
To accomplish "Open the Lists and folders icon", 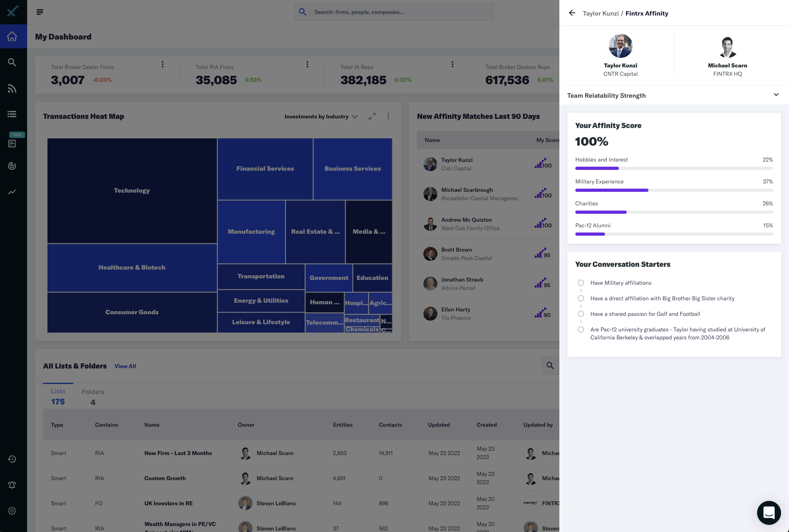I will 12,114.
